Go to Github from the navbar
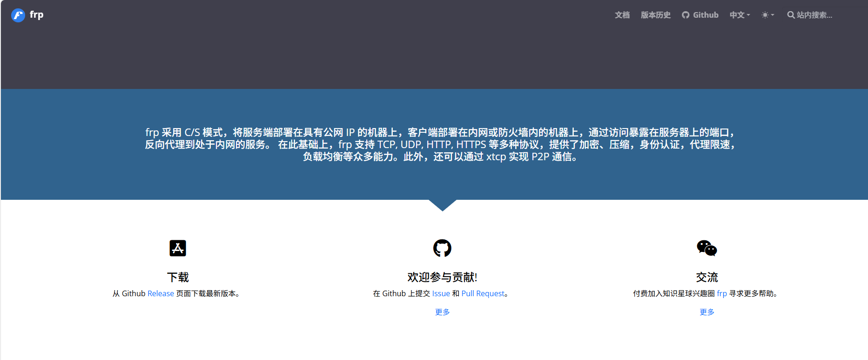 tap(700, 15)
